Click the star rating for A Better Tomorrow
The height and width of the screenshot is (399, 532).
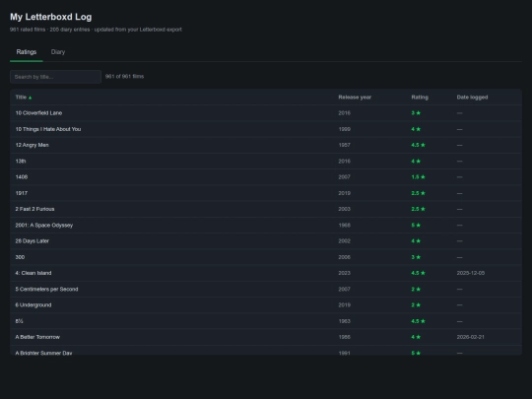(x=416, y=337)
